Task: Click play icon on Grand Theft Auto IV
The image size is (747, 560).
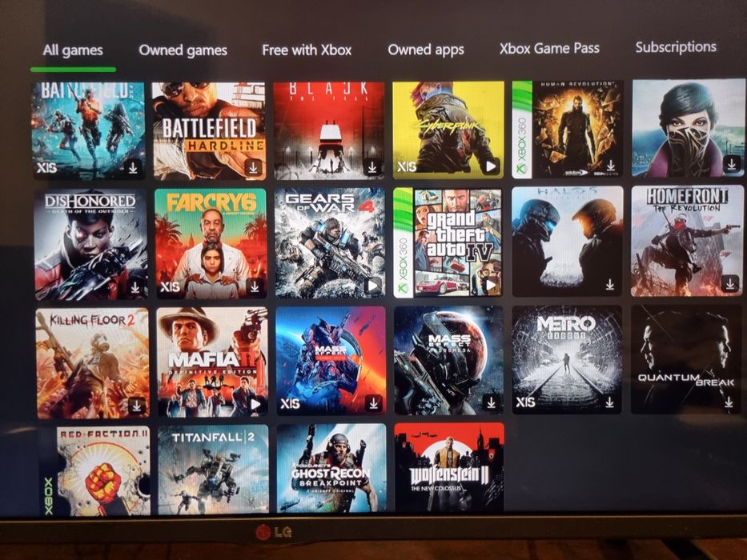Action: 491,286
